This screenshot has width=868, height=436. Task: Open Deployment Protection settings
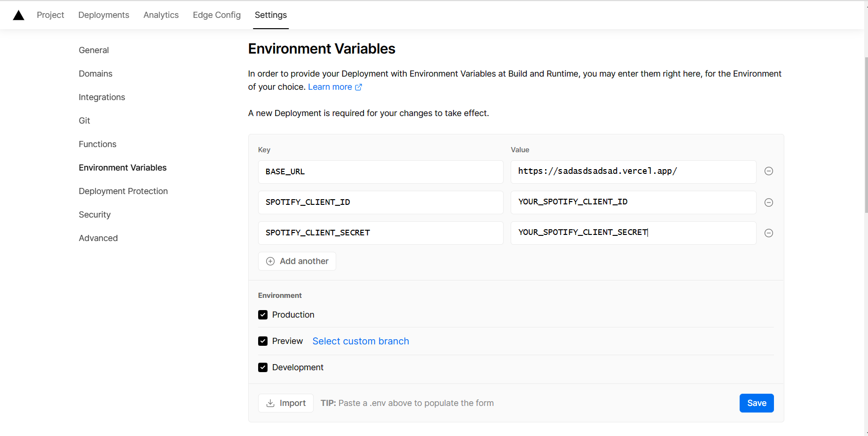(x=123, y=191)
